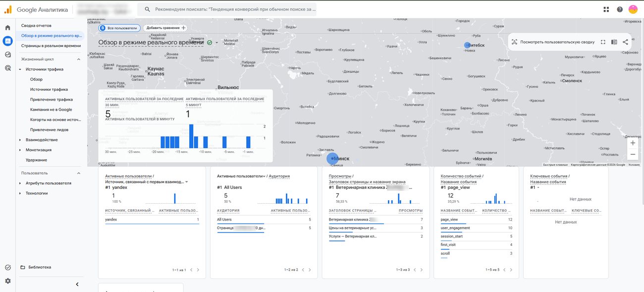Image resolution: width=644 pixels, height=292 pixels.
Task: Enter fullscreen map view icon
Action: coord(603,42)
